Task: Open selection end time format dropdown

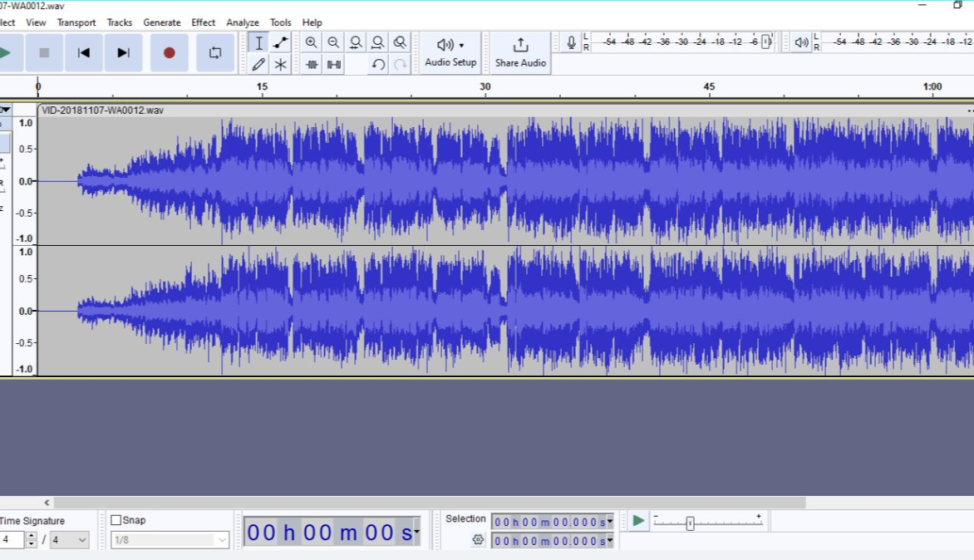Action: pyautogui.click(x=610, y=541)
